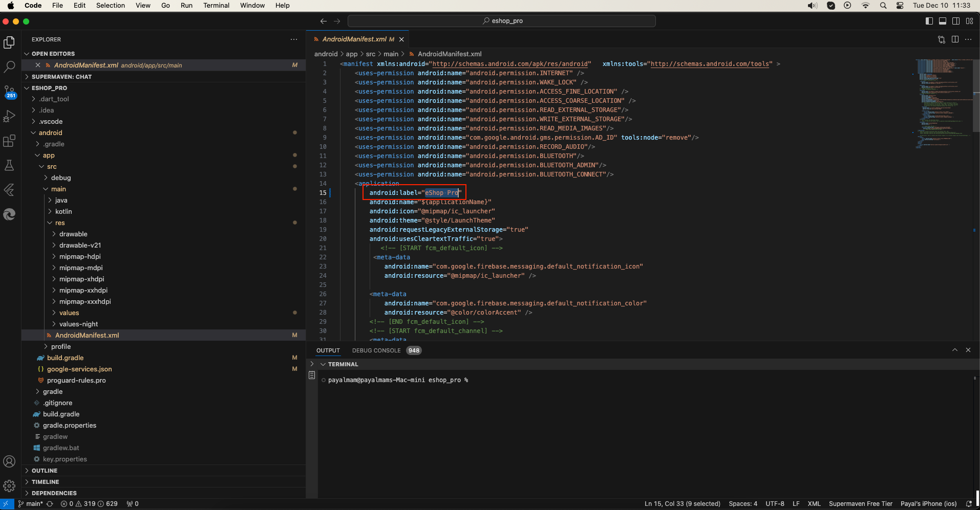The image size is (980, 510).
Task: Open macOS Spotlight search icon
Action: (883, 6)
